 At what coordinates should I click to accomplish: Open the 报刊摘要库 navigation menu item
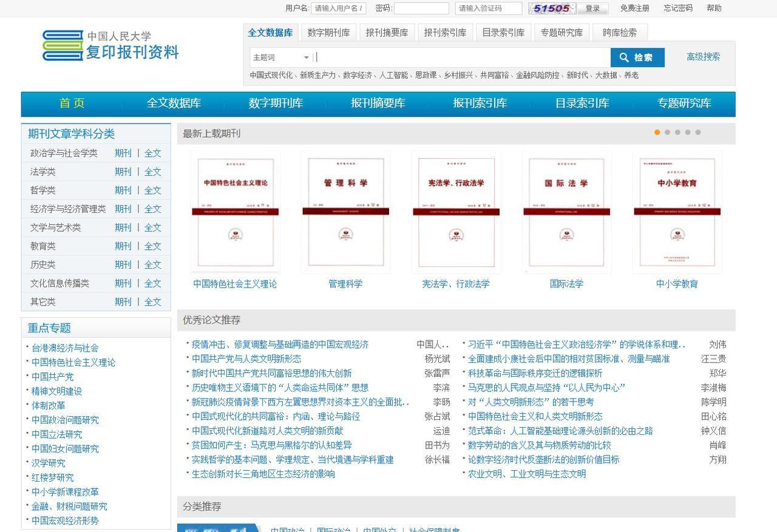(378, 104)
